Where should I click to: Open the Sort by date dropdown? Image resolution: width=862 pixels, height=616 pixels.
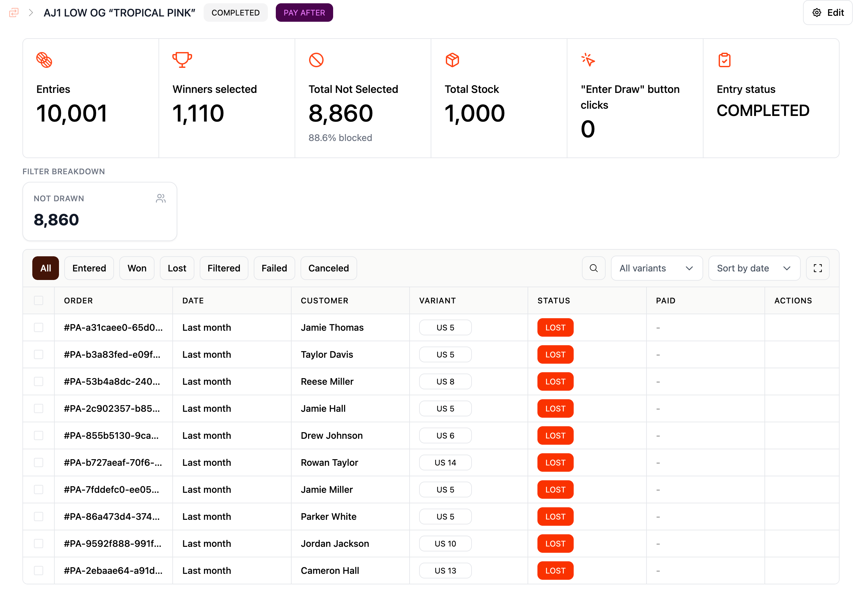pyautogui.click(x=754, y=268)
